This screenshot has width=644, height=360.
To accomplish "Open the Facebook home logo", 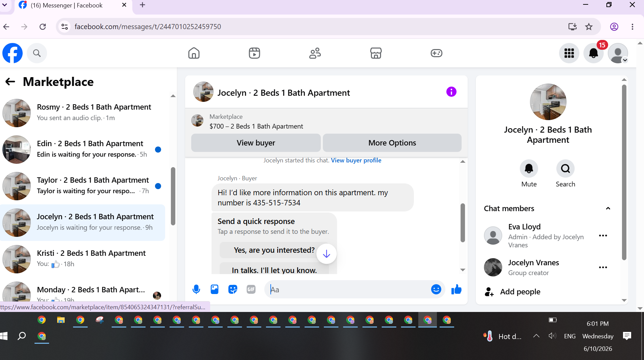I will (13, 53).
